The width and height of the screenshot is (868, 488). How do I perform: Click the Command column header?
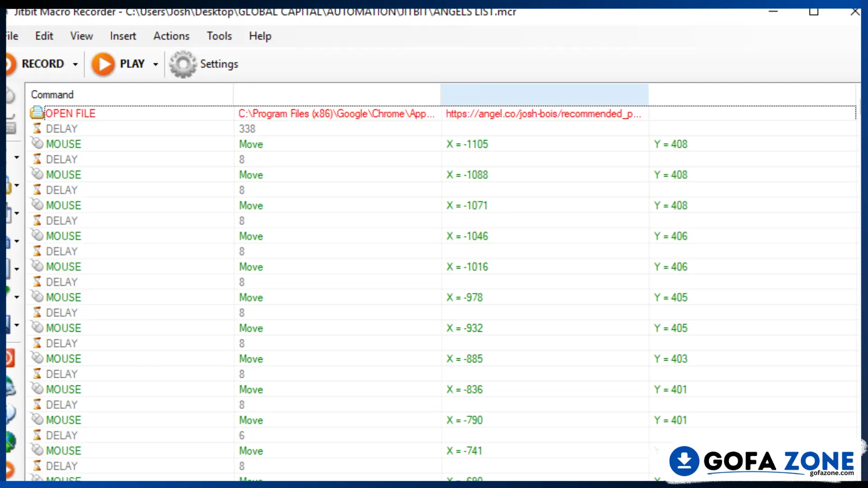[x=129, y=94]
